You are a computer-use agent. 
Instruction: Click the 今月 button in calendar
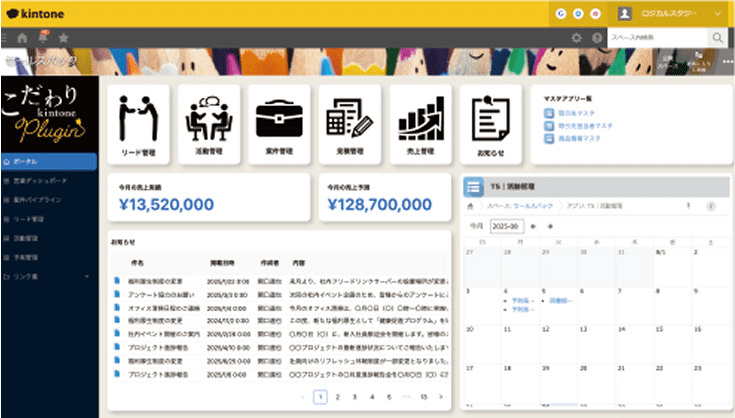click(477, 226)
